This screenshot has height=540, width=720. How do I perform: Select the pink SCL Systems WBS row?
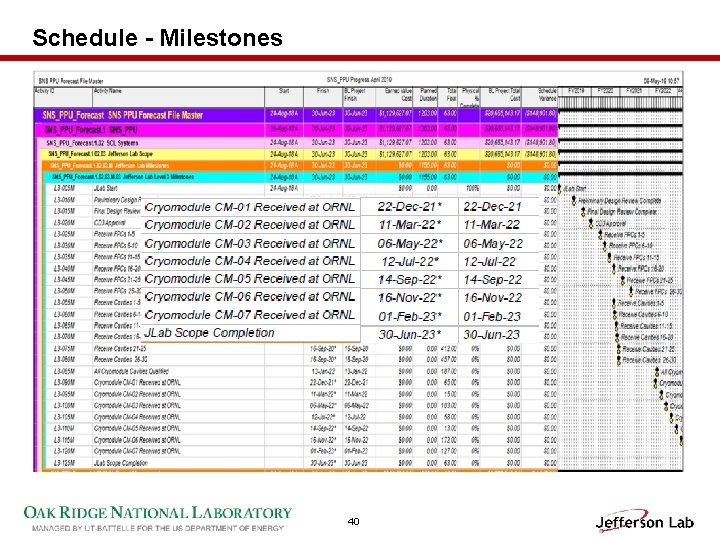point(298,143)
